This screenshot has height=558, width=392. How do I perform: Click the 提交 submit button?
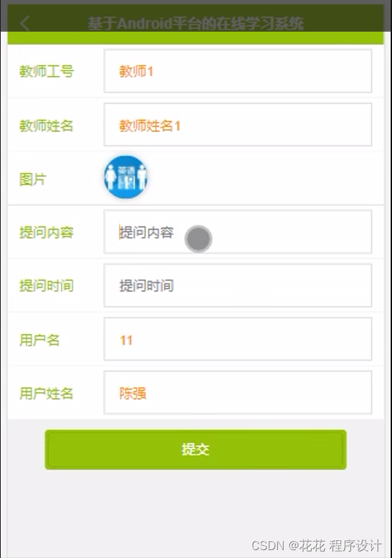[195, 449]
